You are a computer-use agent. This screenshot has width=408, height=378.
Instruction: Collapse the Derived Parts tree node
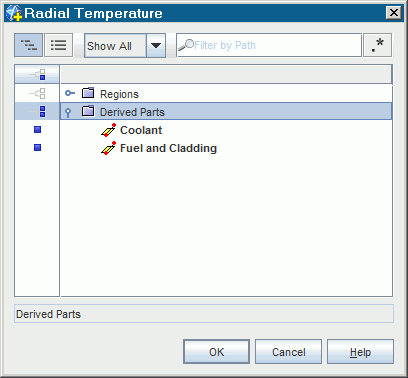(68, 113)
